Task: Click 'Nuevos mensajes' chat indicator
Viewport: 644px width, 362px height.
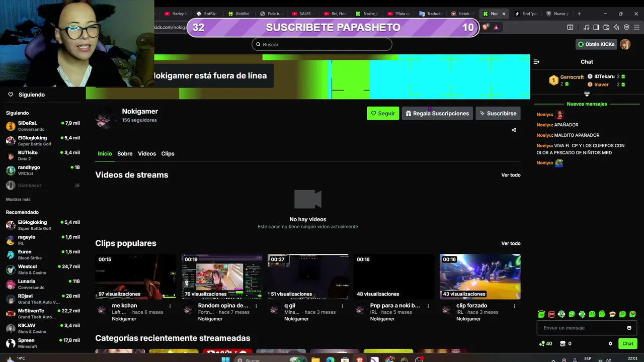Action: [x=587, y=104]
